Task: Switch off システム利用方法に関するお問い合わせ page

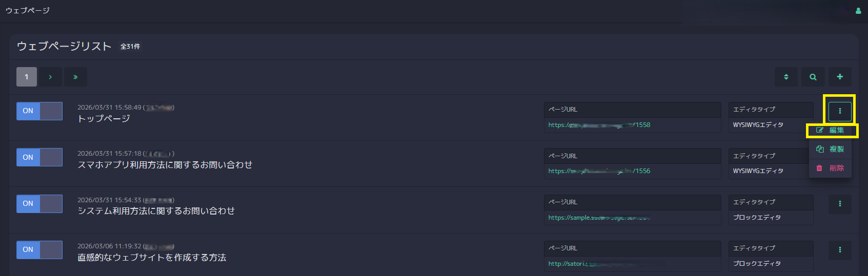Action: (39, 204)
